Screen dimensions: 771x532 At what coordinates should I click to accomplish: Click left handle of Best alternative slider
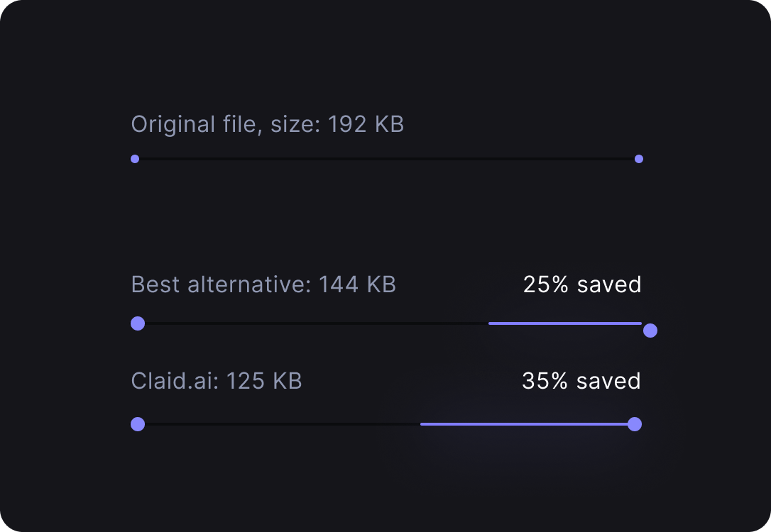(x=138, y=323)
